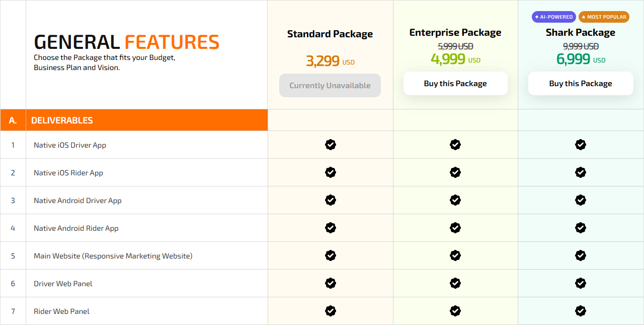The width and height of the screenshot is (644, 325).
Task: Select the Standard Package column header
Action: (330, 34)
